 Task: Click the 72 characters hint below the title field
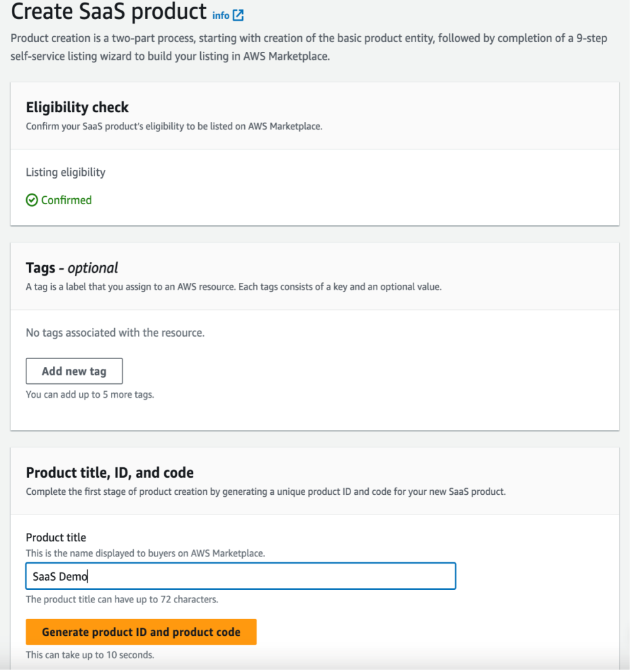[x=122, y=599]
